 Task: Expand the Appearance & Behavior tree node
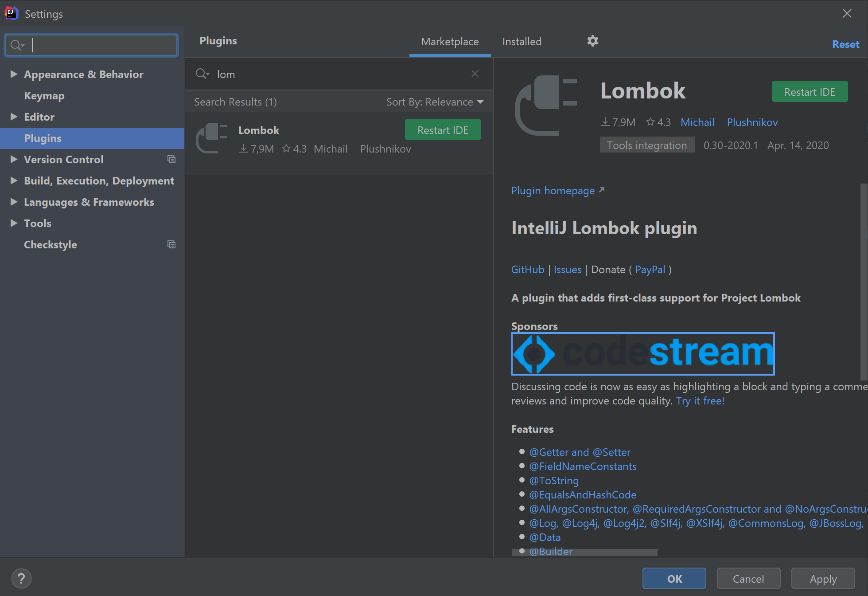point(14,74)
